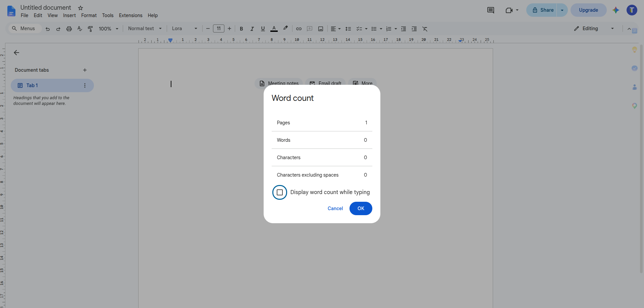The height and width of the screenshot is (308, 644).
Task: Open Google Maps side panel icon
Action: (x=635, y=106)
